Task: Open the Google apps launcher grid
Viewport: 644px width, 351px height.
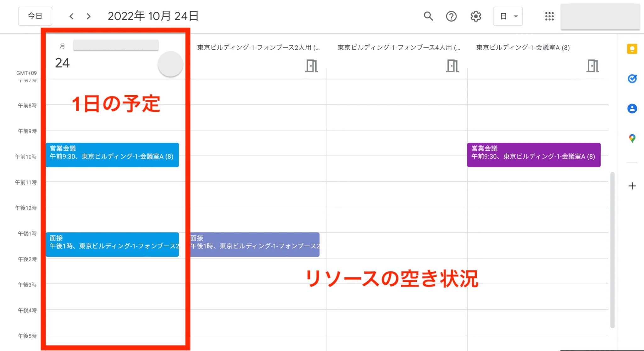Action: click(x=549, y=16)
